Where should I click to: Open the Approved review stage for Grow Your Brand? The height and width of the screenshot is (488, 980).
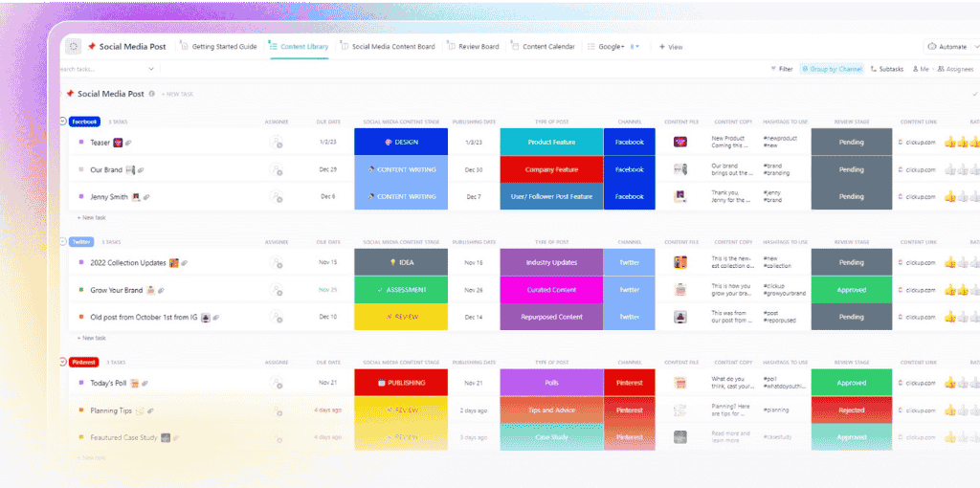852,290
